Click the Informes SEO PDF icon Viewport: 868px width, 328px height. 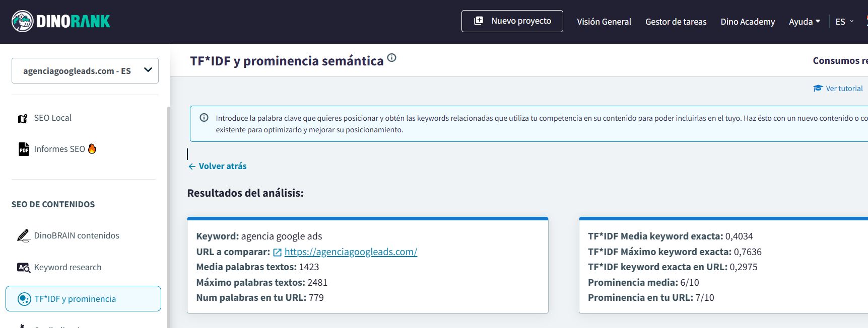coord(24,149)
